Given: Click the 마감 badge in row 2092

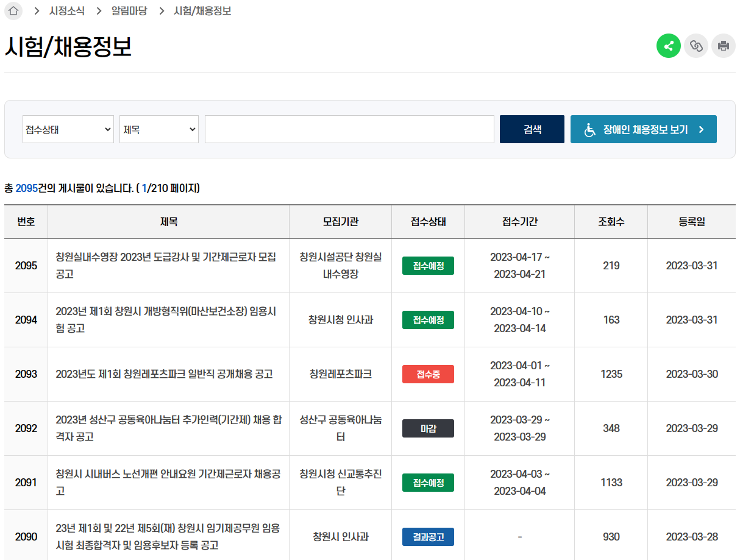Looking at the screenshot, I should tap(428, 428).
